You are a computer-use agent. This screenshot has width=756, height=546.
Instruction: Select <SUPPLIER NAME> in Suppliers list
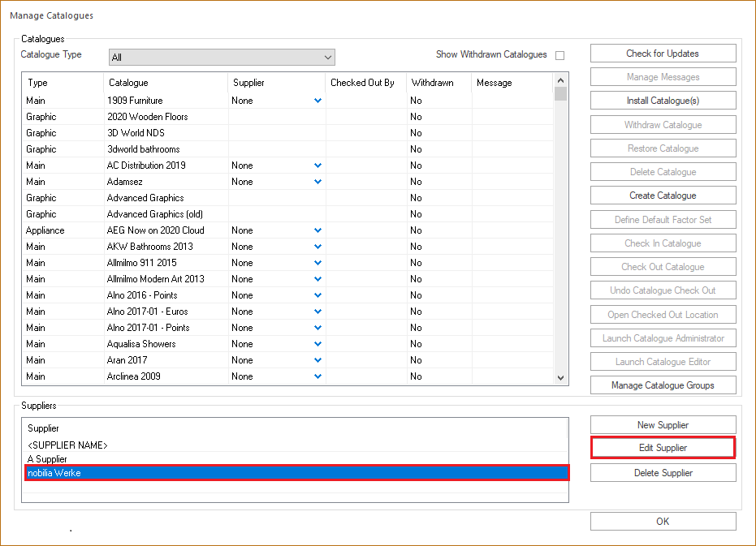coord(67,445)
